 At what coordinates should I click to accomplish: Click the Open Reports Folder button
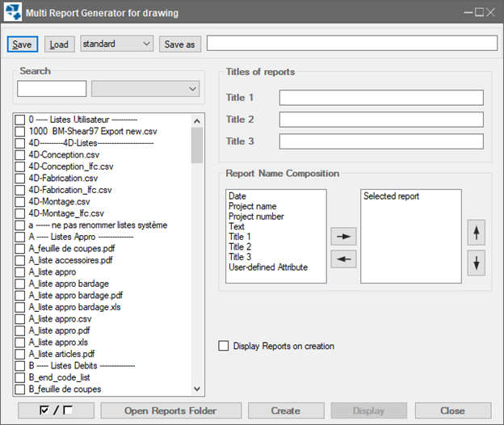(170, 410)
